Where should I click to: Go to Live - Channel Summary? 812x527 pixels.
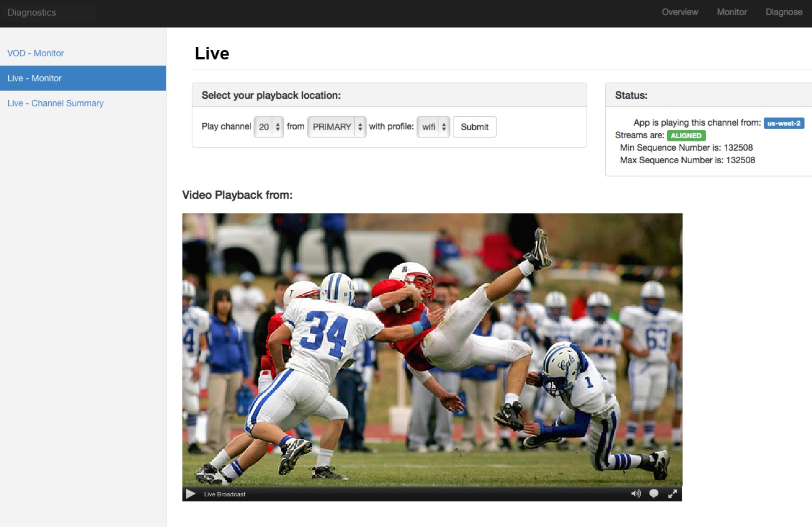[x=56, y=103]
